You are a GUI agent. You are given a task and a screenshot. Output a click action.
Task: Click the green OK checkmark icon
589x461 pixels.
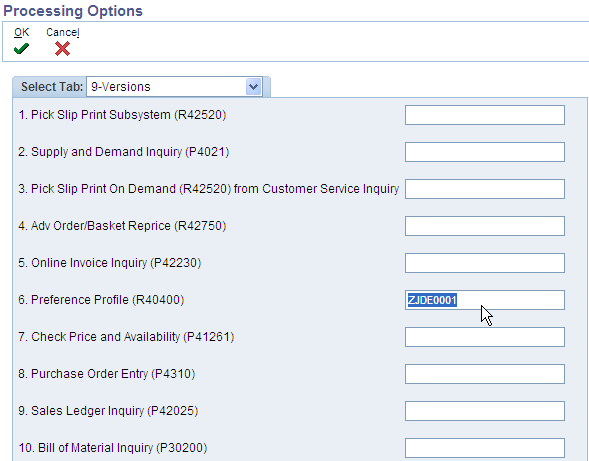[x=21, y=48]
